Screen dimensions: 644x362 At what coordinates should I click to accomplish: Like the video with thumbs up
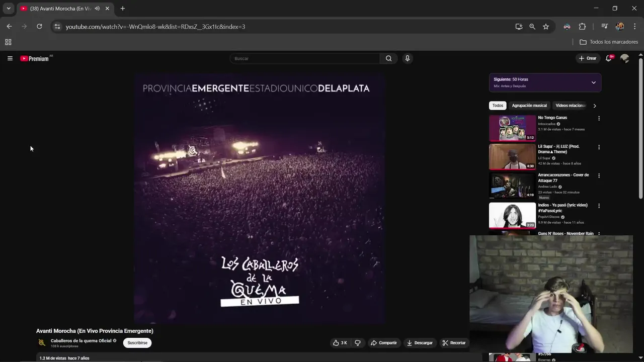pos(340,343)
